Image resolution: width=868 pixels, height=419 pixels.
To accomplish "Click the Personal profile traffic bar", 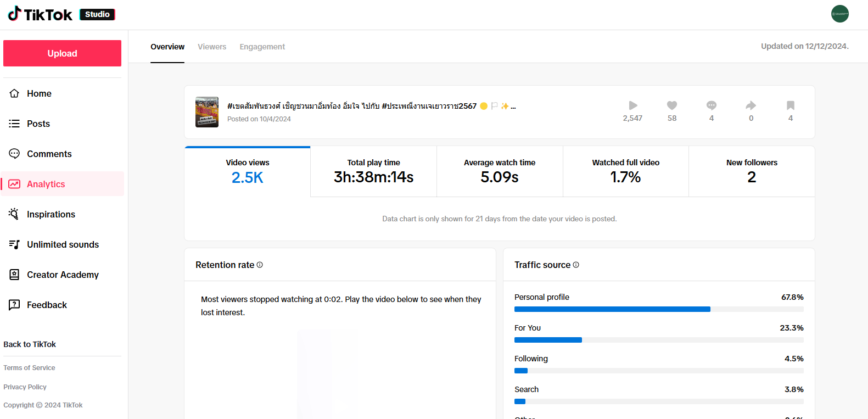I will 612,309.
